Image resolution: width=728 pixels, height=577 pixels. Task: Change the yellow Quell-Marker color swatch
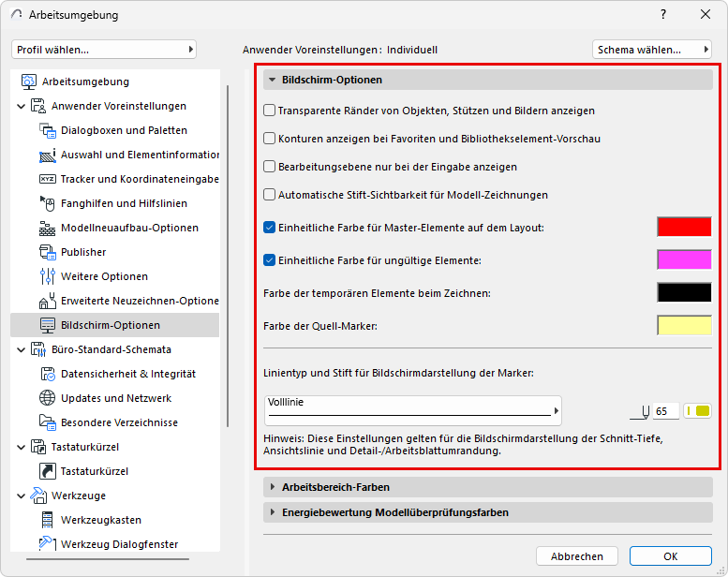tap(684, 326)
